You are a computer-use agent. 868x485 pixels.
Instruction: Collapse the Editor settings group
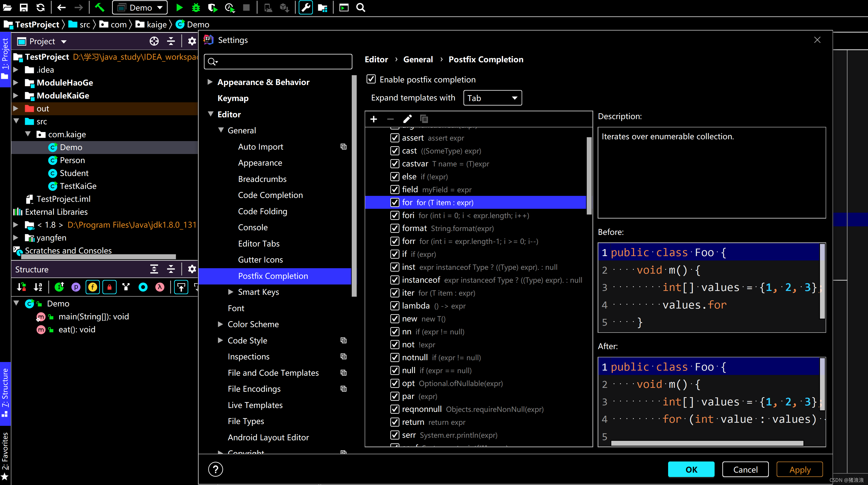pos(210,114)
